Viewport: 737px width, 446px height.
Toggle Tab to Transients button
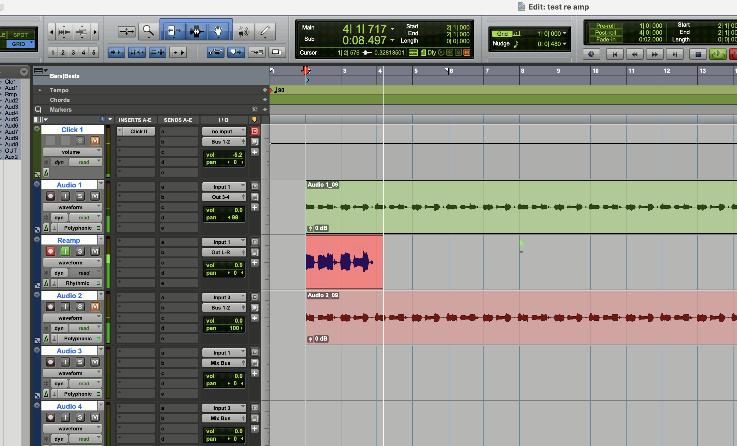click(116, 52)
